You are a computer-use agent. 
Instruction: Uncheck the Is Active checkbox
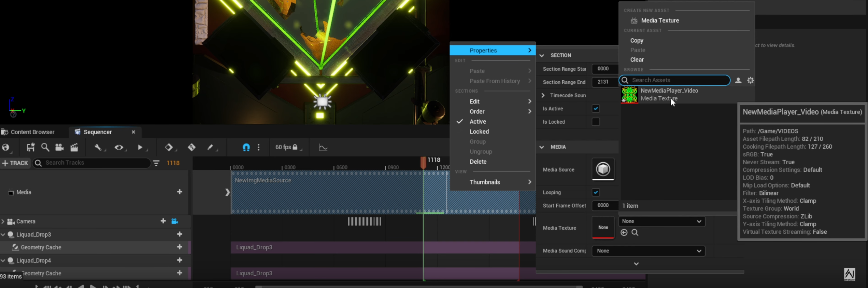pyautogui.click(x=596, y=109)
